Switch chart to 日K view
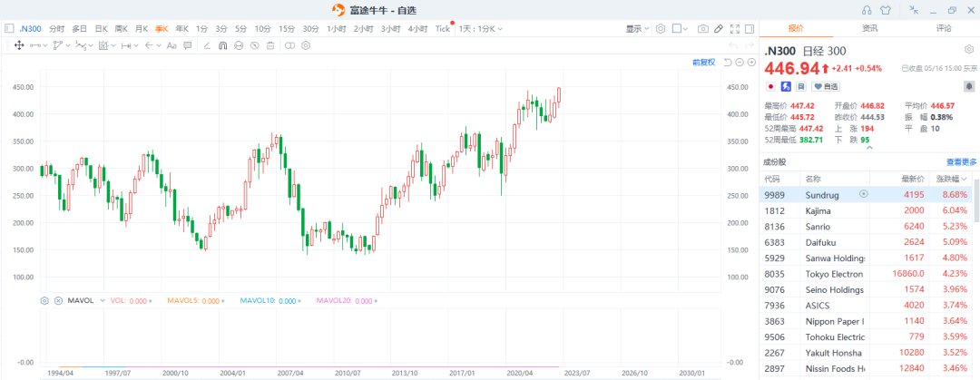980x380 pixels. 102,28
